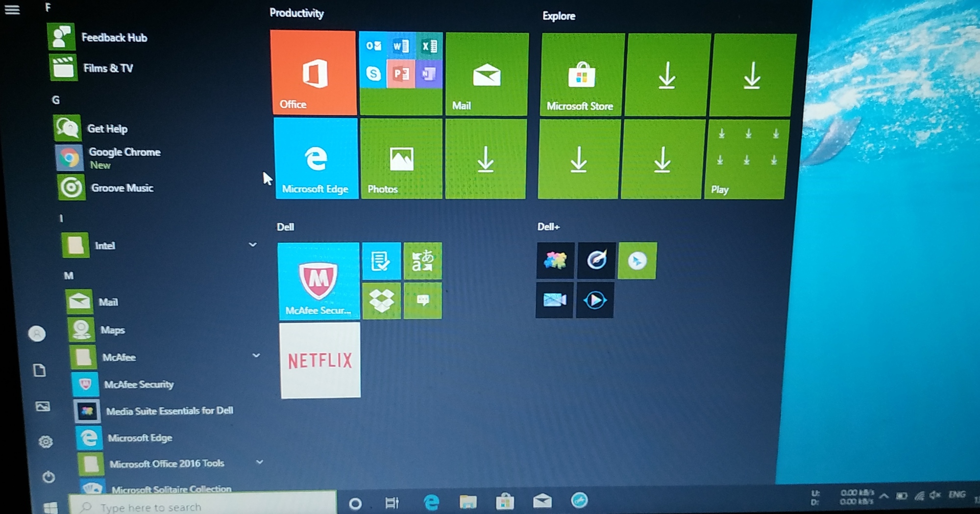Viewport: 980px width, 514px height.
Task: Launch the Microsoft Edge tile
Action: (317, 159)
